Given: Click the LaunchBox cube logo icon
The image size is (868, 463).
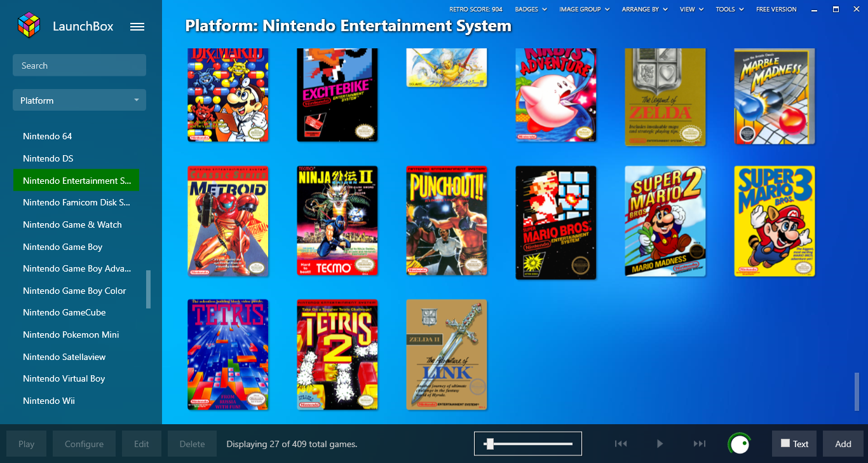Looking at the screenshot, I should pyautogui.click(x=29, y=26).
